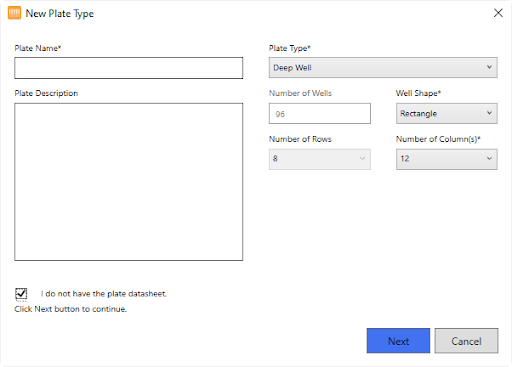Click the Plate Name label
This screenshot has height=367, width=512.
point(38,48)
